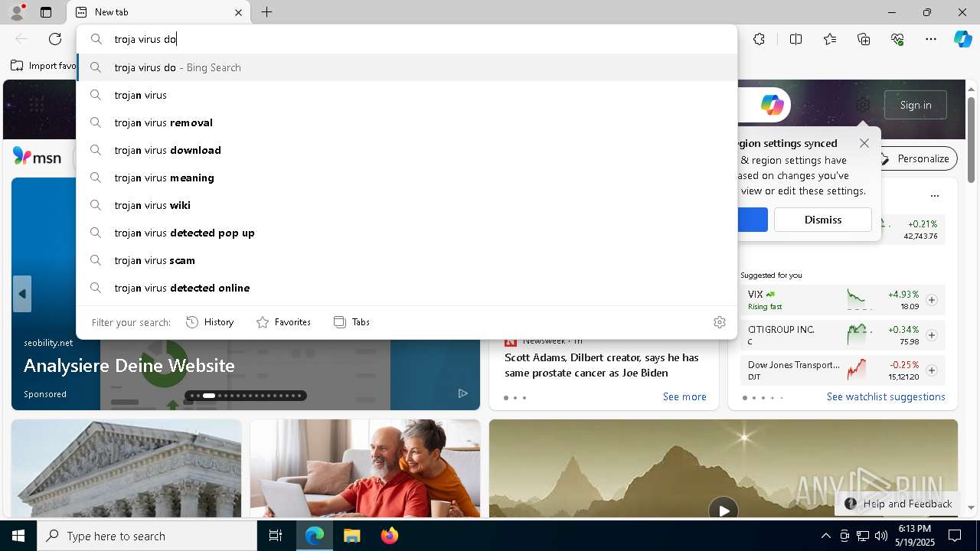Open the Extensions puzzle icon

[759, 39]
